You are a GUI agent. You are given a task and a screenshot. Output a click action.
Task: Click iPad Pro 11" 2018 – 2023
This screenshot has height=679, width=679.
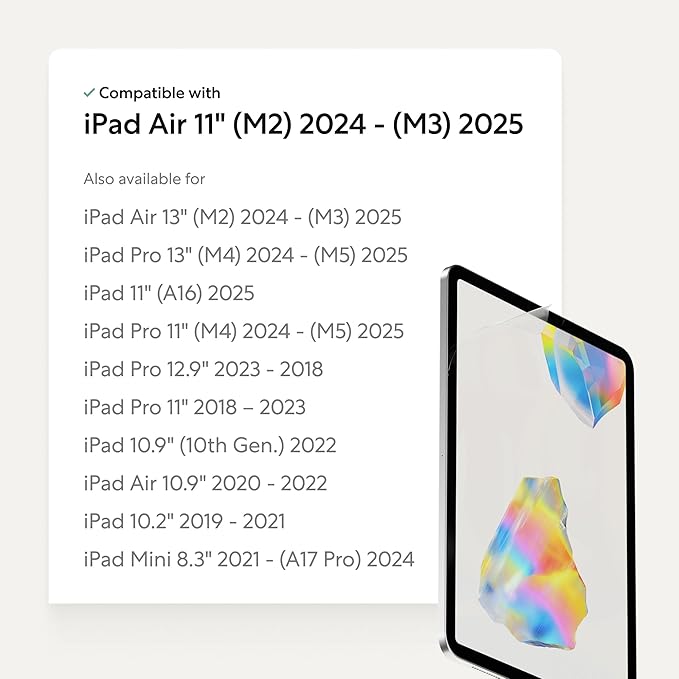pyautogui.click(x=194, y=407)
